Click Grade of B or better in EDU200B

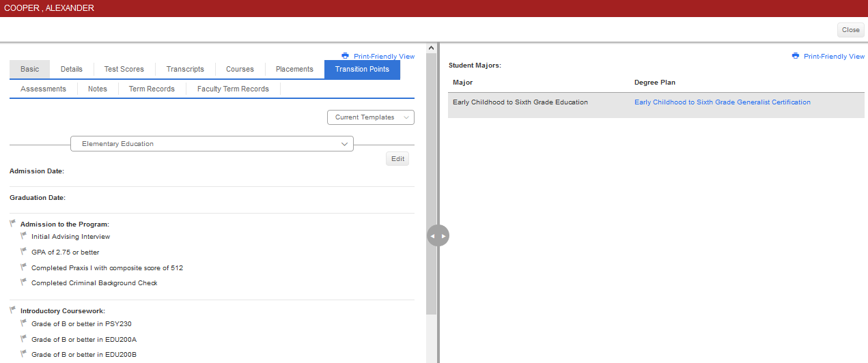[84, 355]
